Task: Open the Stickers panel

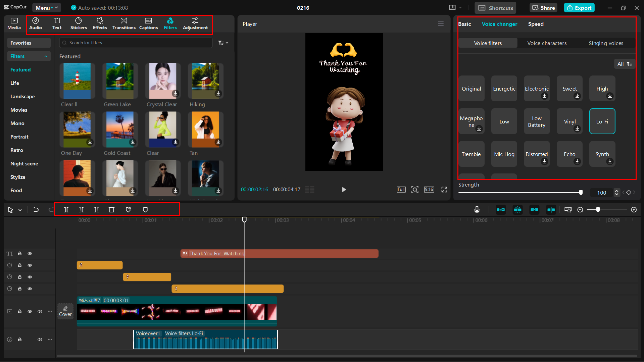Action: click(79, 23)
